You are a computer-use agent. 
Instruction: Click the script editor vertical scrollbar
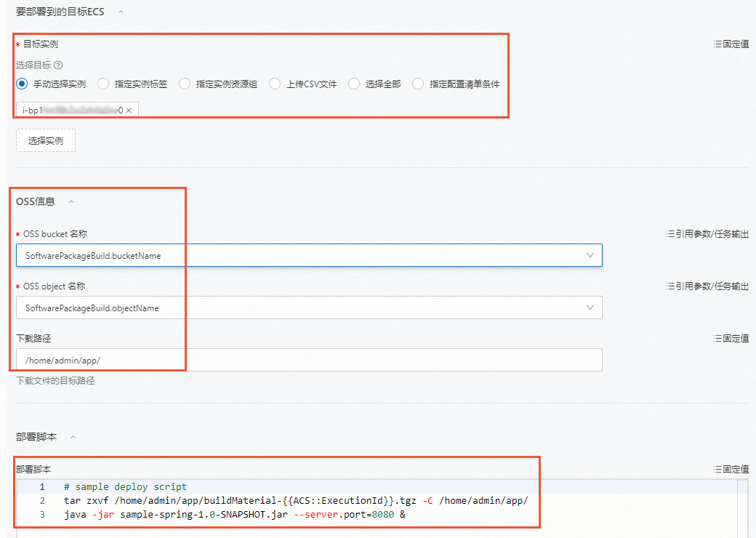click(x=742, y=509)
